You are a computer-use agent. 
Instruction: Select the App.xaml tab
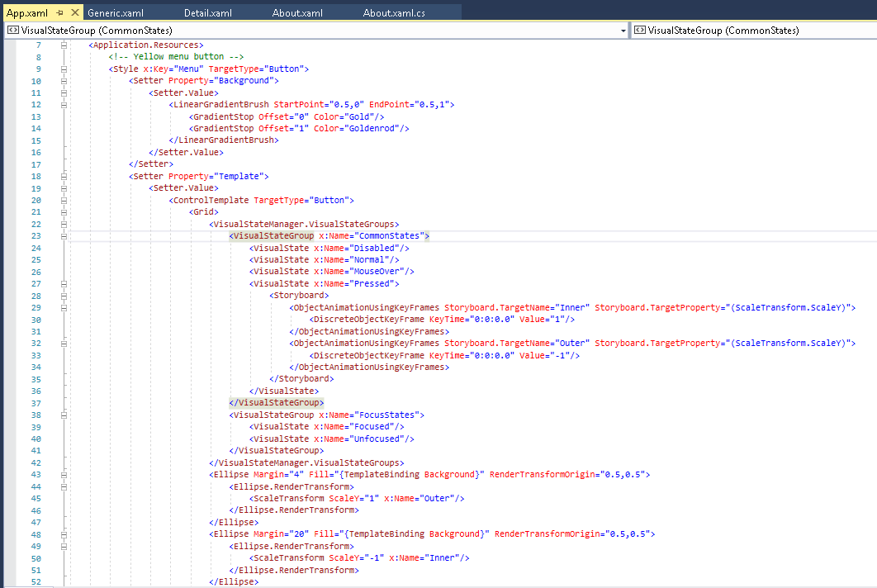click(x=27, y=13)
